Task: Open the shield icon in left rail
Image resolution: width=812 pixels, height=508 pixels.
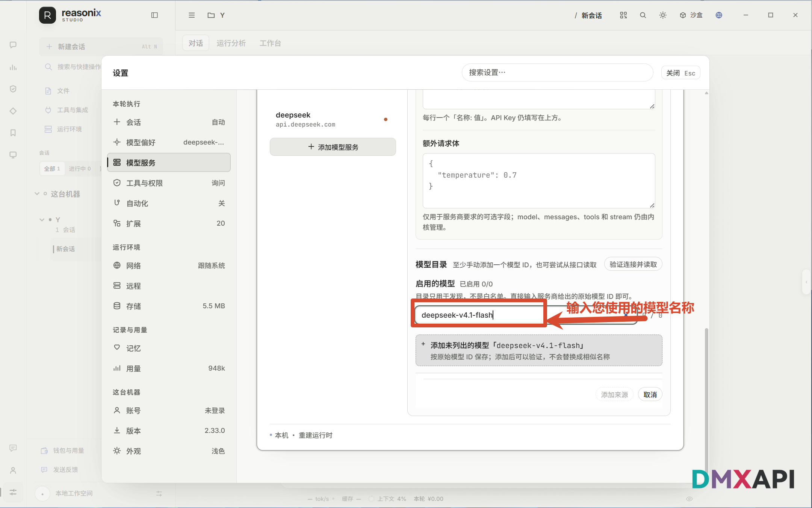Action: (x=13, y=89)
